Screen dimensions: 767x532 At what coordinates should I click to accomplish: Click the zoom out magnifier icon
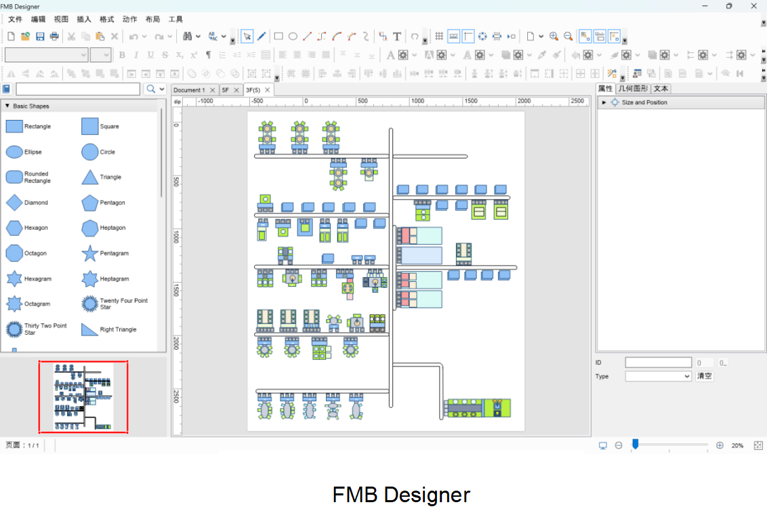click(568, 36)
